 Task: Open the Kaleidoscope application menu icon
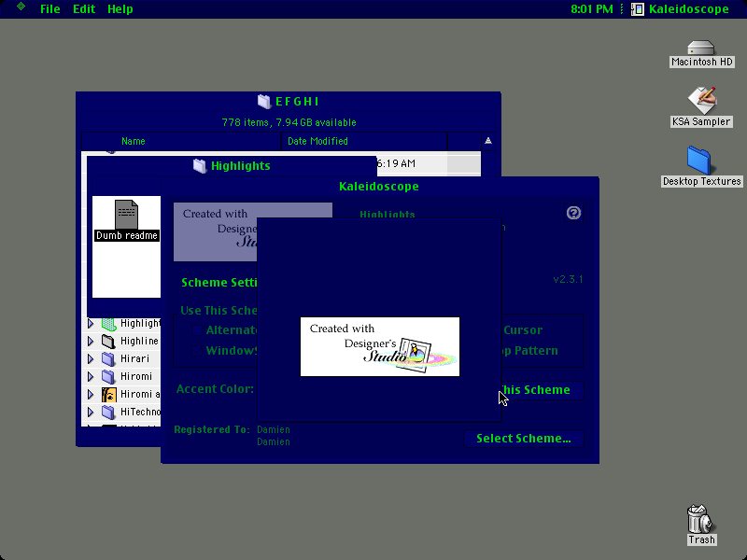(638, 9)
